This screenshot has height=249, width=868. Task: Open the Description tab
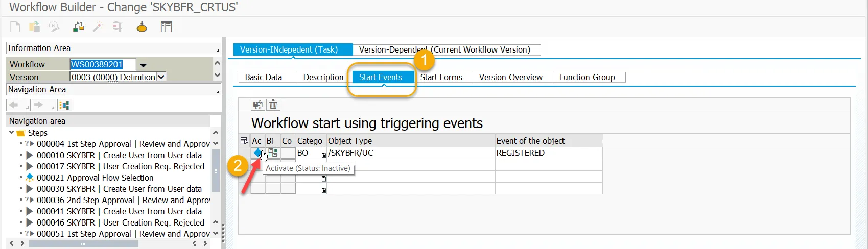pos(323,77)
